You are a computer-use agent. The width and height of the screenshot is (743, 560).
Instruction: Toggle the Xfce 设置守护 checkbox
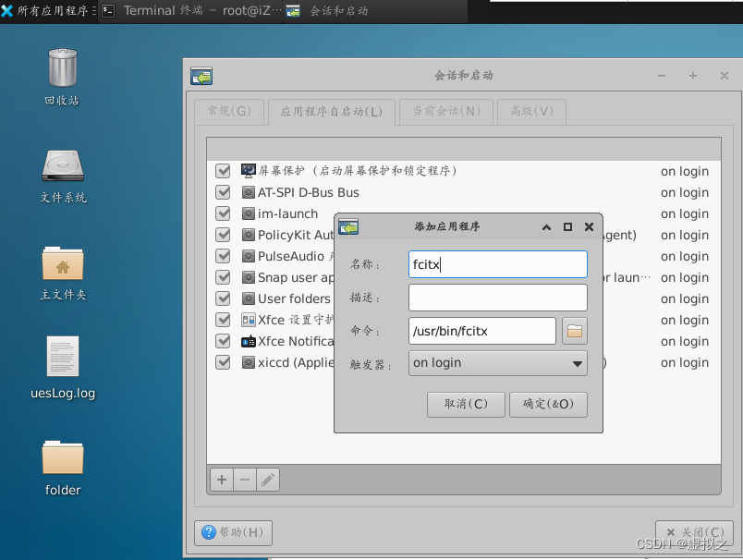pos(223,320)
